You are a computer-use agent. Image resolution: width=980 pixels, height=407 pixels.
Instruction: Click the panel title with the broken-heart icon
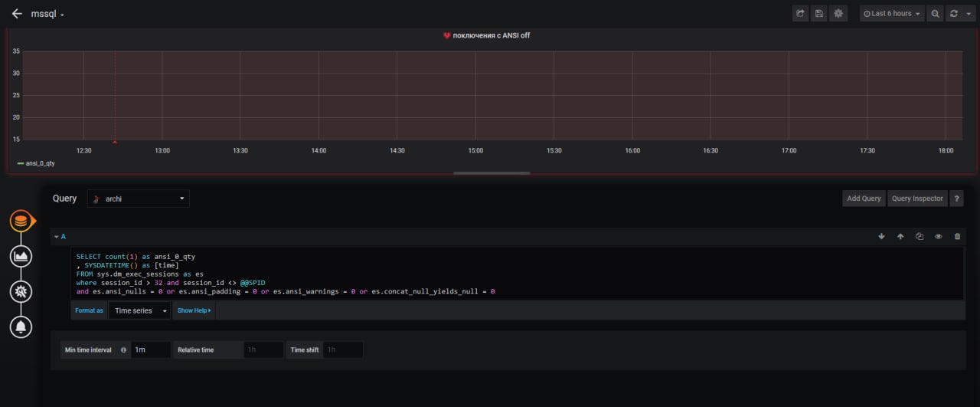[x=486, y=35]
